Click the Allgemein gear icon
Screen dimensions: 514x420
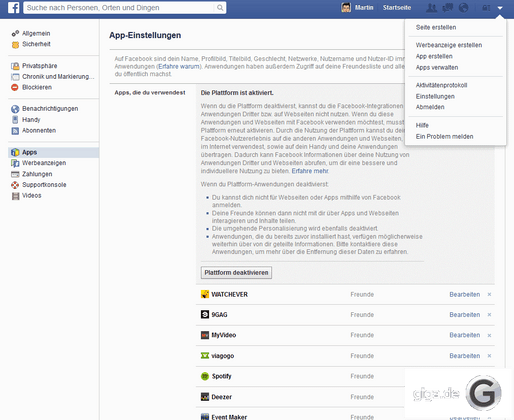click(x=15, y=33)
